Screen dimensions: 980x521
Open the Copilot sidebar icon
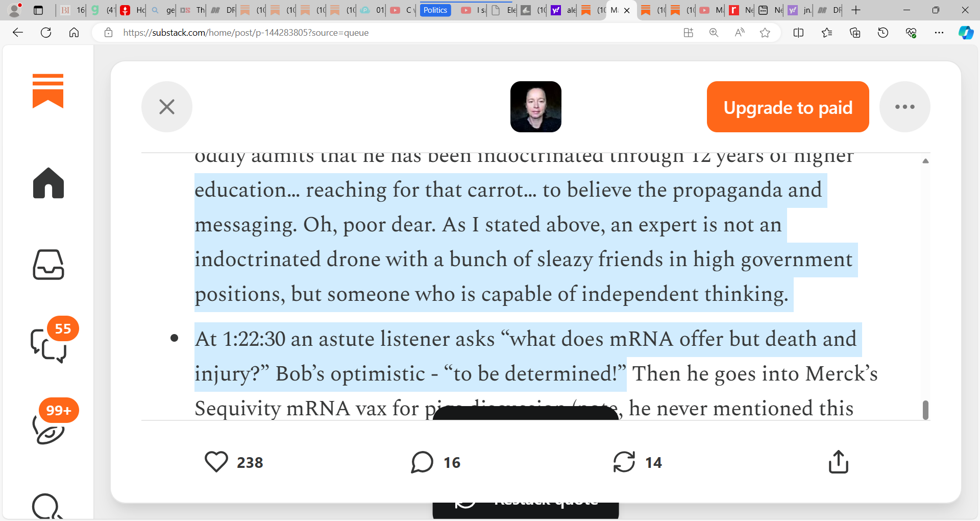966,33
